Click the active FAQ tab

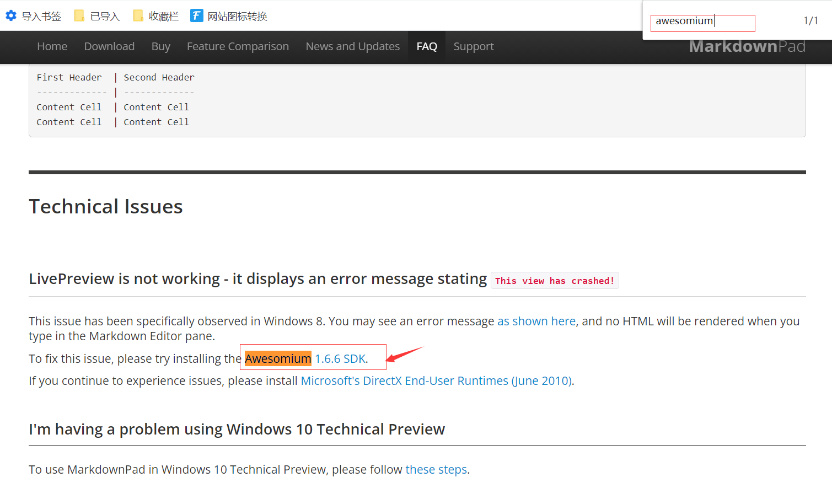tap(426, 47)
